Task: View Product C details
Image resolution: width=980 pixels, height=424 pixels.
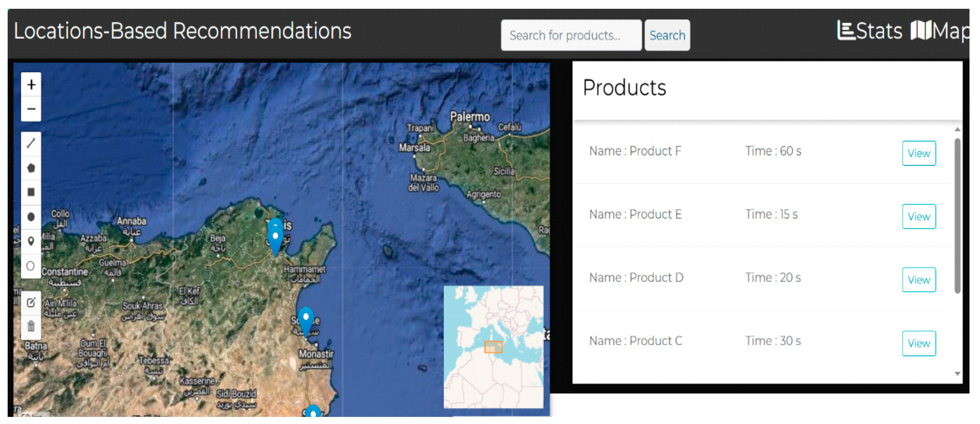Action: click(918, 343)
